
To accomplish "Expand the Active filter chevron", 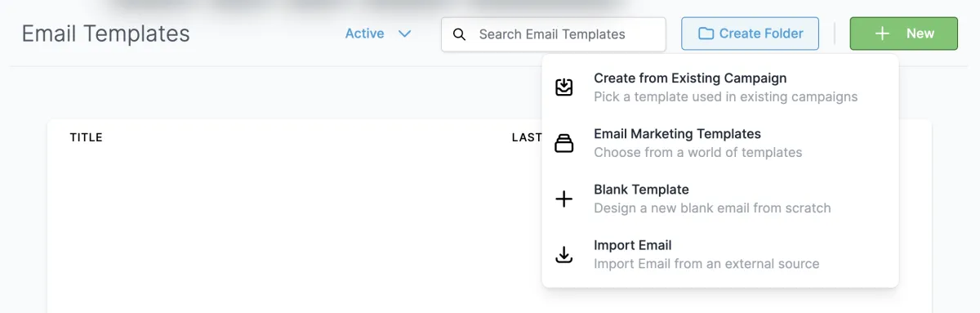I will coord(404,34).
